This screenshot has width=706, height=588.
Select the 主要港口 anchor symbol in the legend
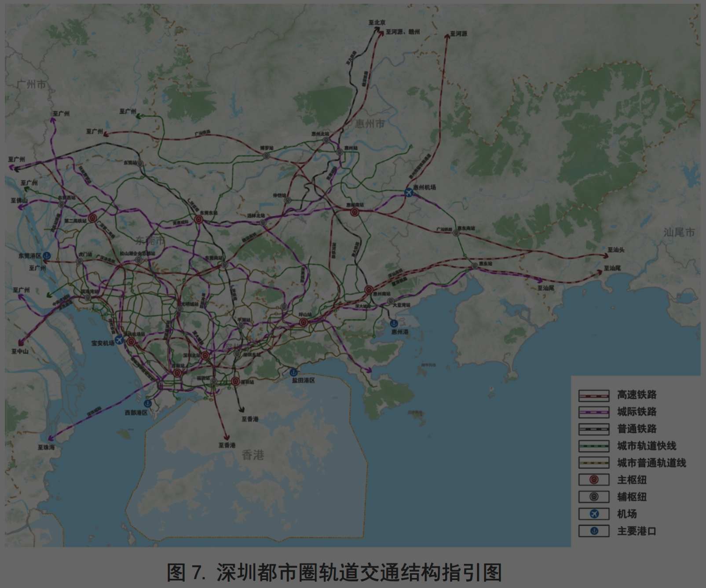point(594,531)
